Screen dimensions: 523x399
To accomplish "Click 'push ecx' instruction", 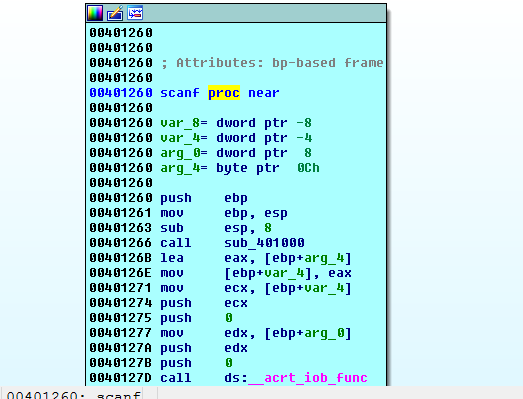I will 204,303.
